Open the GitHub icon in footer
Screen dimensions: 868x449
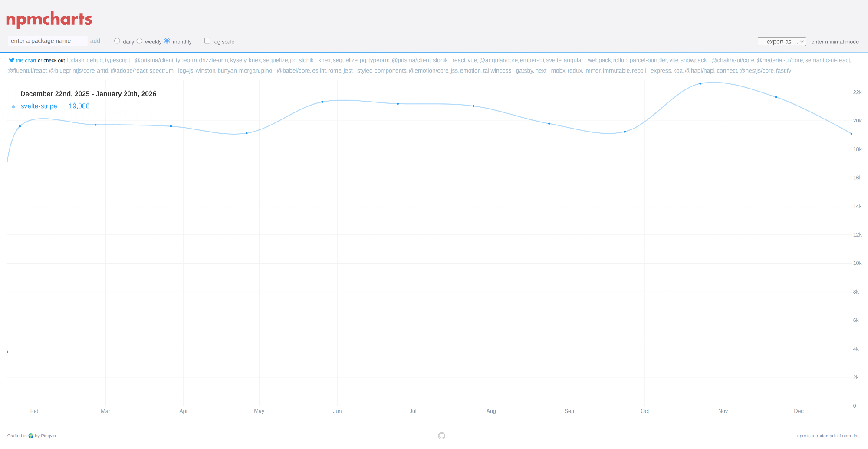pyautogui.click(x=441, y=436)
